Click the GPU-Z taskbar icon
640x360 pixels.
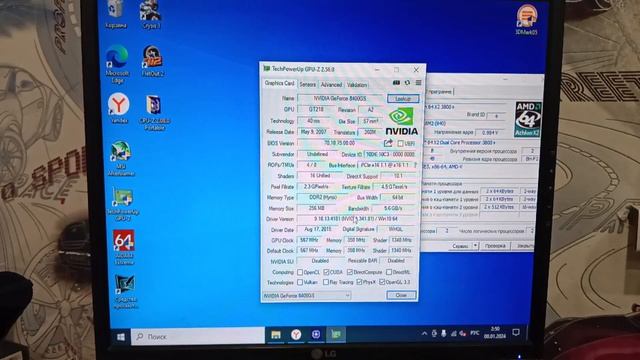tap(336, 335)
